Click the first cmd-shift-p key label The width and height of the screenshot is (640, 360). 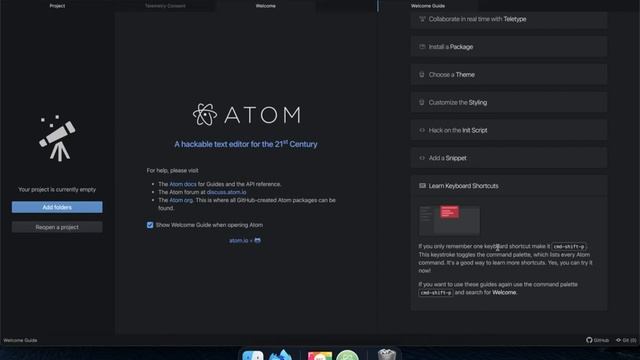(x=569, y=247)
